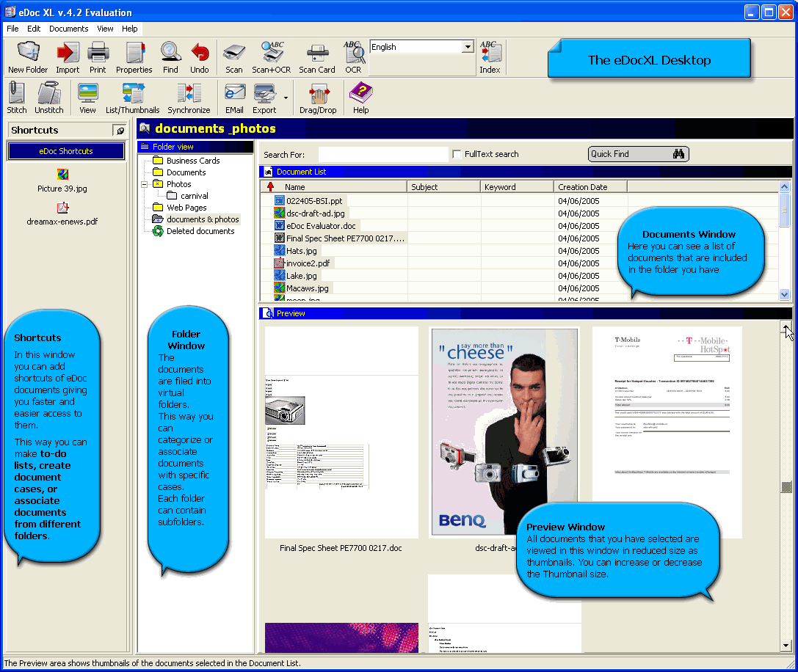Click the Drag/Drop hand icon
798x672 pixels.
(x=318, y=98)
